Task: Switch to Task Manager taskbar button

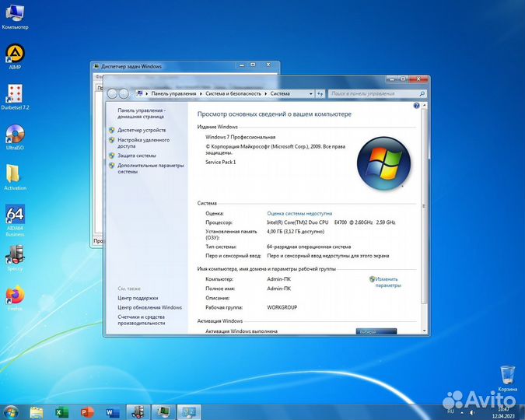Action: coord(164,412)
